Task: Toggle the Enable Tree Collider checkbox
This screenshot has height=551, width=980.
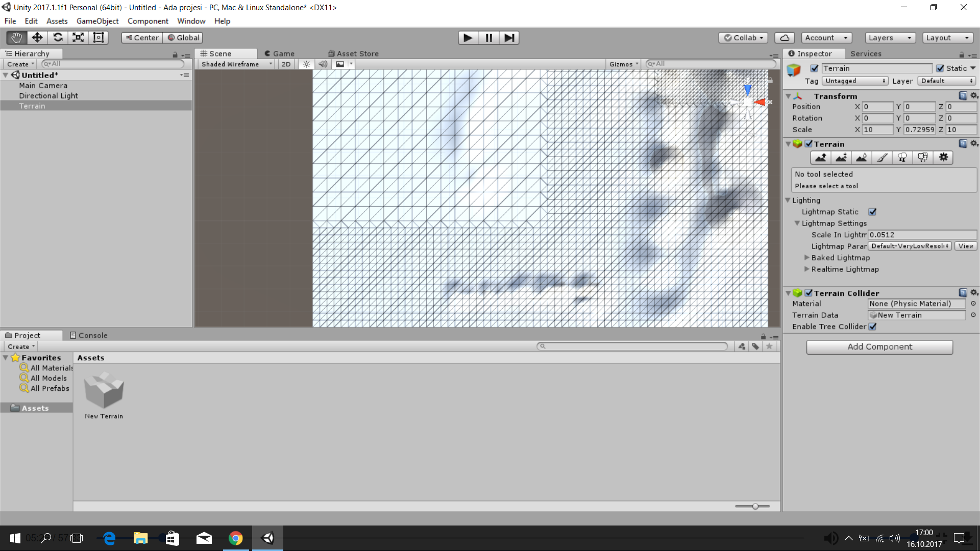Action: [x=872, y=327]
